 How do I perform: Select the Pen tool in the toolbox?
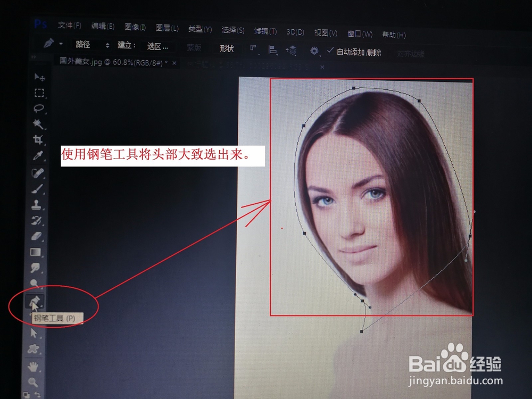point(34,301)
